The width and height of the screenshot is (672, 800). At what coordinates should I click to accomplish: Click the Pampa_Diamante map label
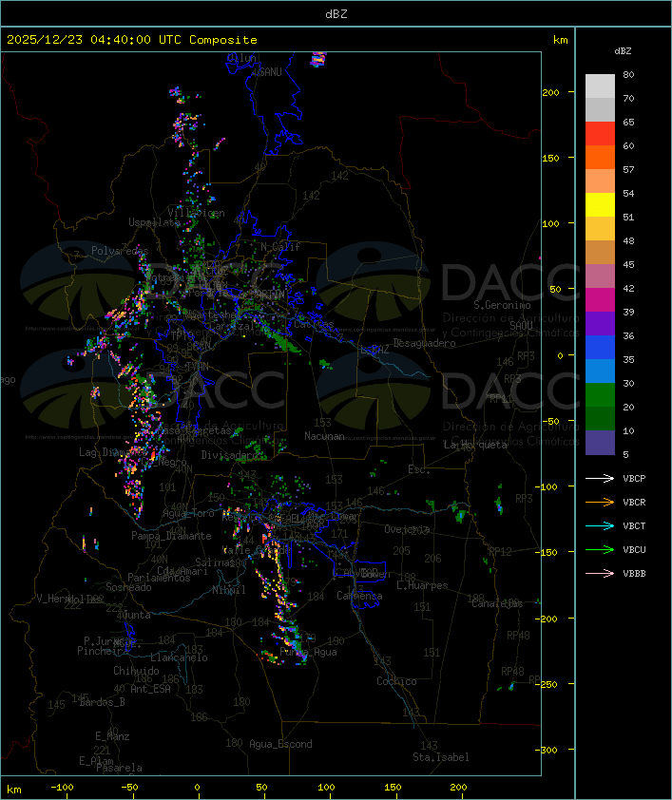(171, 536)
